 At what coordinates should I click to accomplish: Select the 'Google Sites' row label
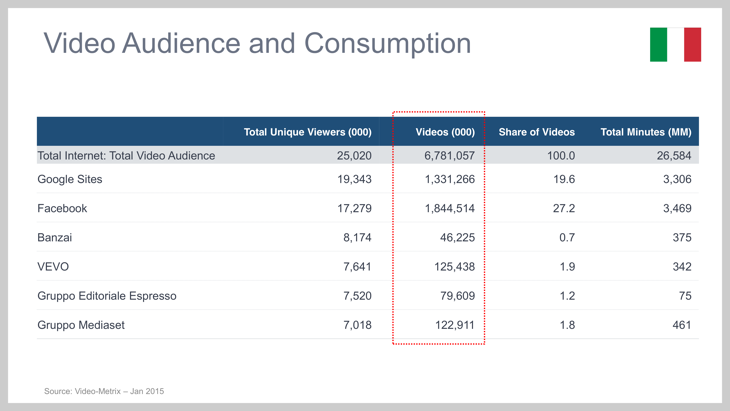pyautogui.click(x=70, y=179)
